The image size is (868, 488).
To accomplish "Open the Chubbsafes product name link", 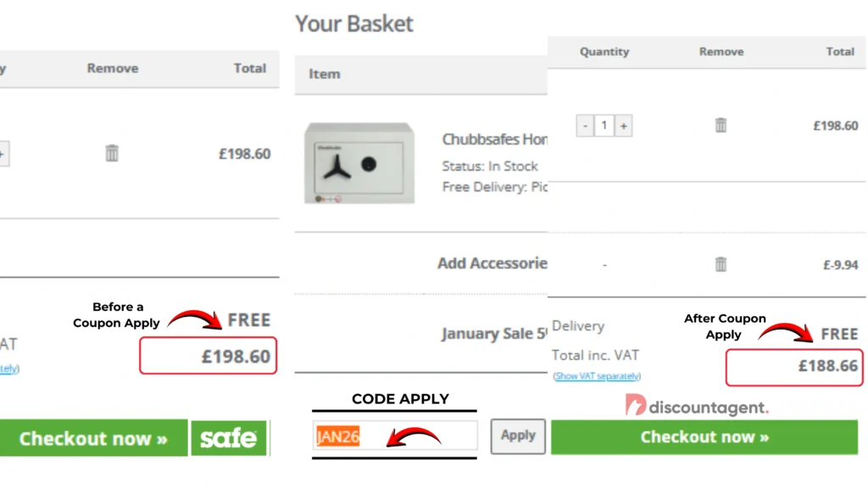I will [495, 140].
